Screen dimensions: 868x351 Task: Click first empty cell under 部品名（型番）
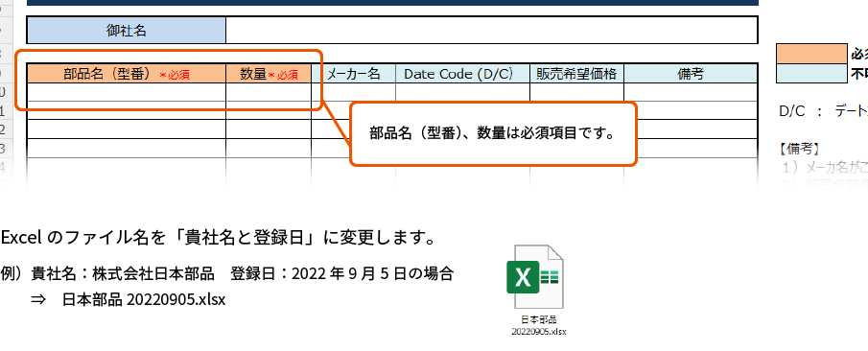tap(127, 92)
